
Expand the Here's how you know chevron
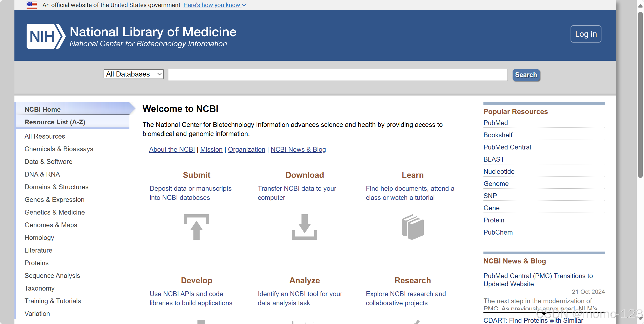pos(244,5)
